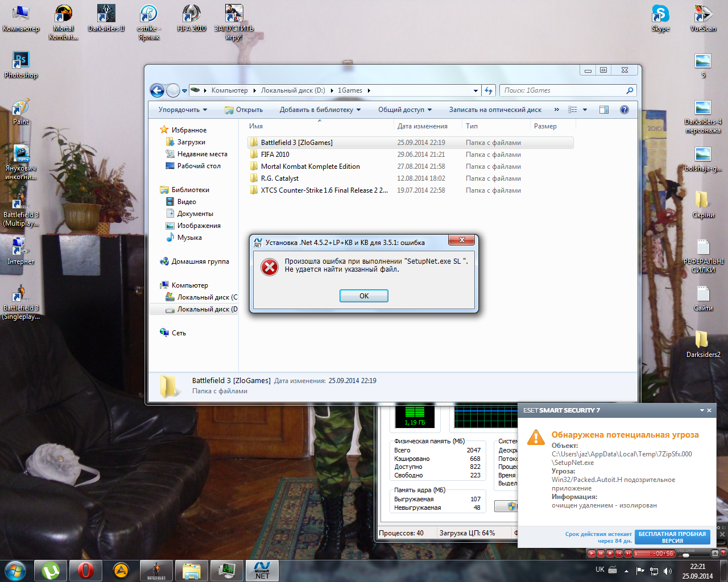Select the Battlefield 3 [ZloGames] folder
Image resolution: width=728 pixels, height=582 pixels.
point(410,143)
